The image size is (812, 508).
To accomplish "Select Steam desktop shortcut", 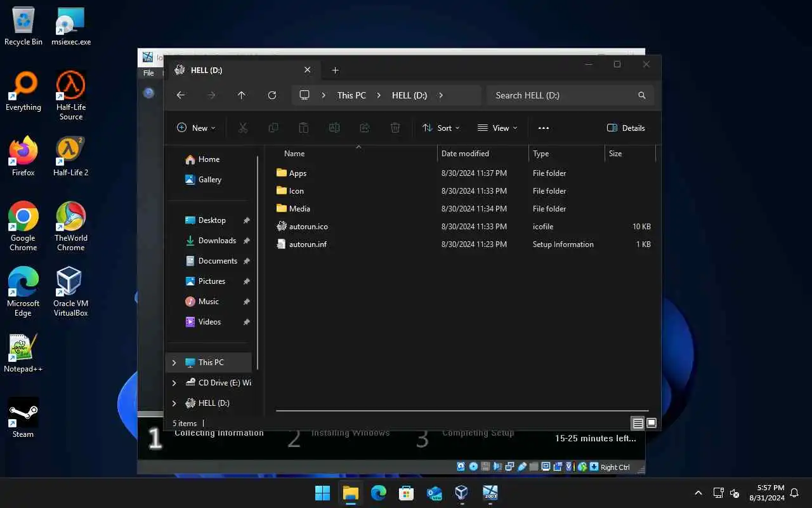I will (23, 418).
